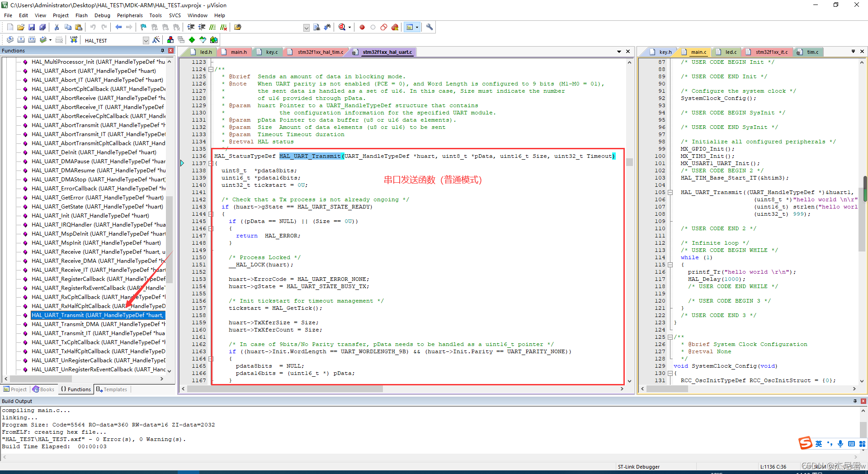Screen dimensions: 868x474
Task: Close the Build Output panel
Action: pos(863,401)
